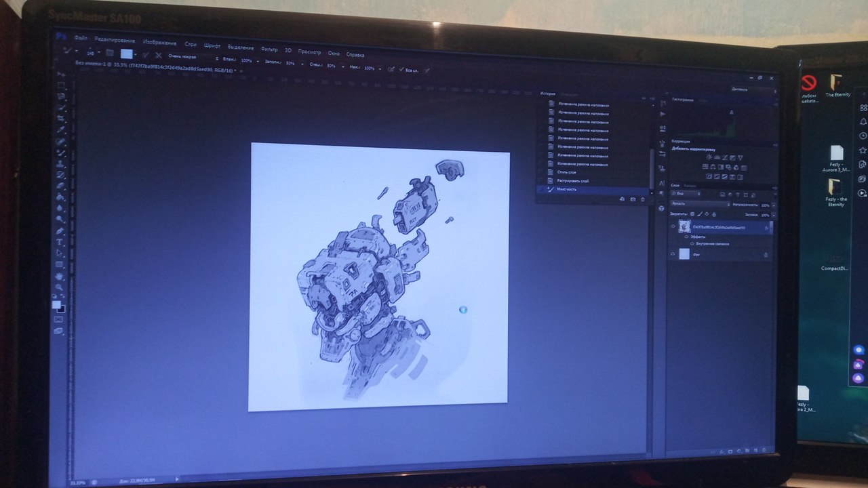
Task: Select the Path Selection arrow tool
Action: 60,253
